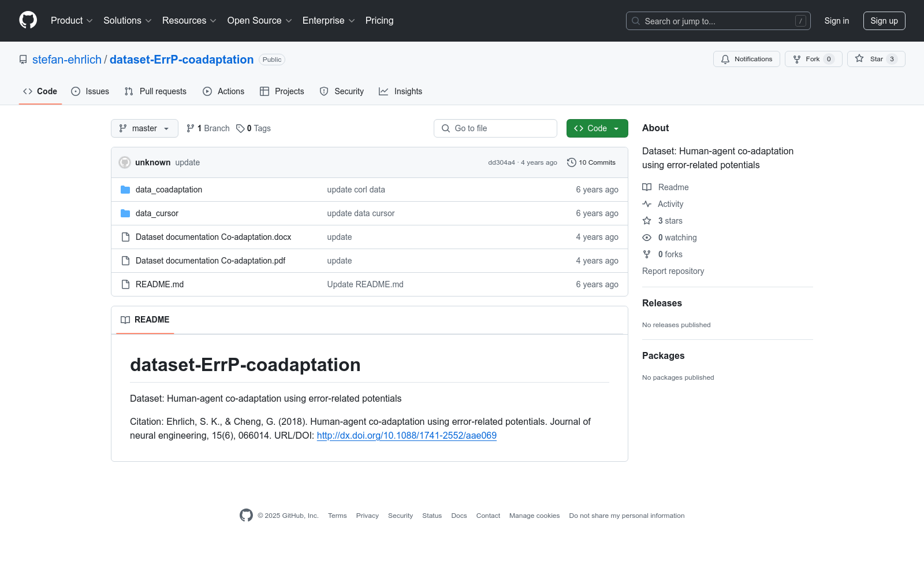
Task: Click the README.md file icon
Action: 125,284
